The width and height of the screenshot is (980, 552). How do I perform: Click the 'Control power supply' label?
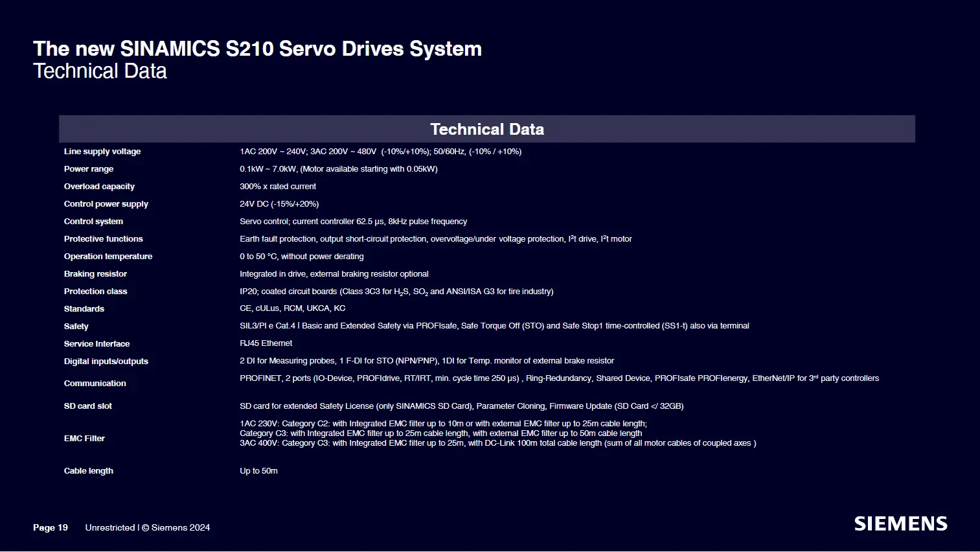click(106, 204)
